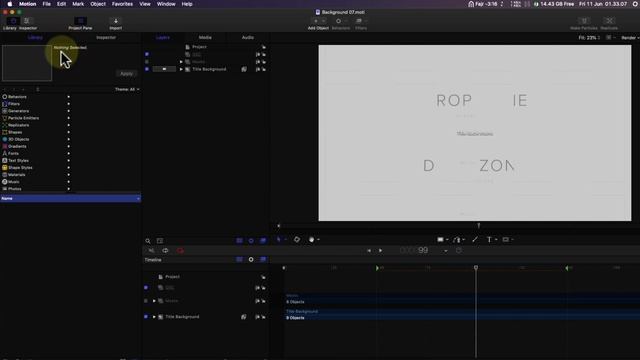Click the search icon below Layers list
Viewport: 640px width, 360px height.
click(148, 241)
